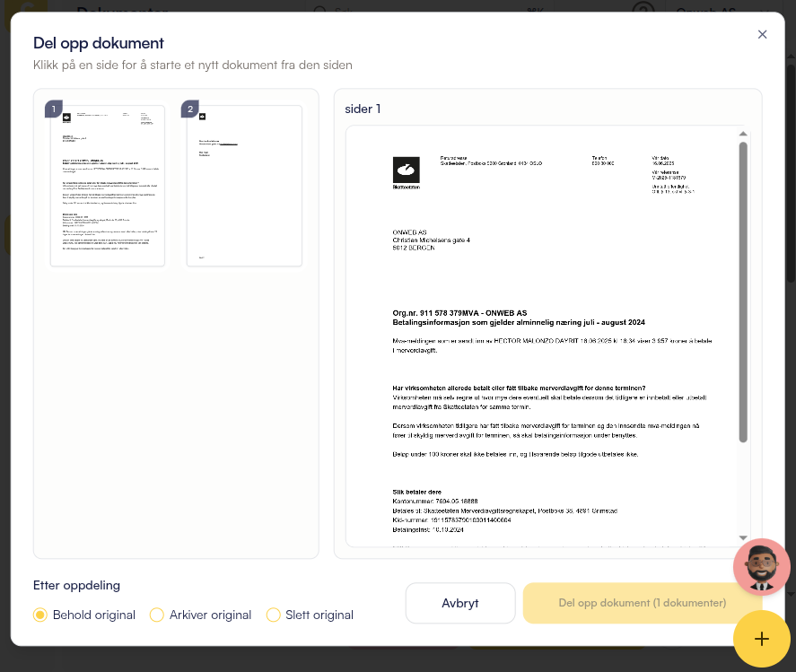The image size is (796, 672).
Task: Open the assistant avatar chat bubble
Action: coord(761,567)
